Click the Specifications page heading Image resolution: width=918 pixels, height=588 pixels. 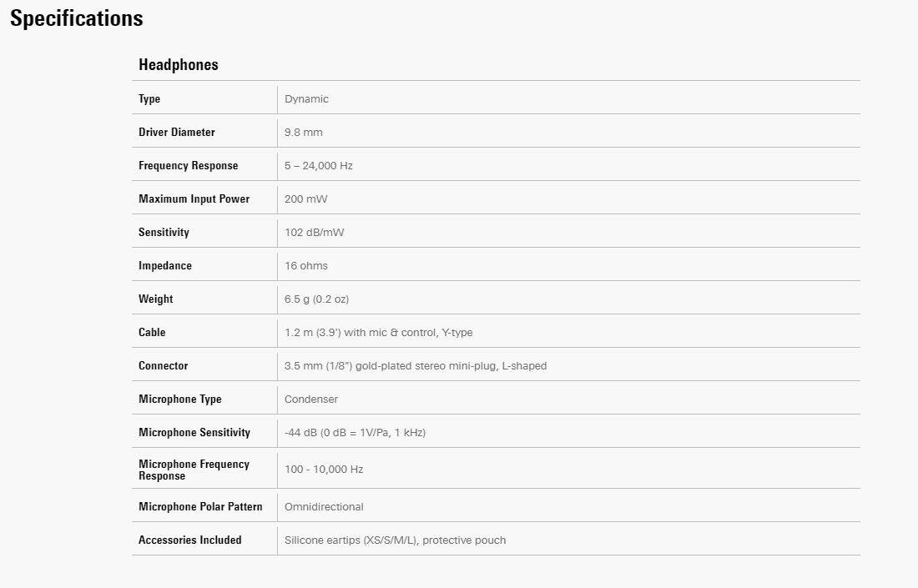[x=77, y=19]
